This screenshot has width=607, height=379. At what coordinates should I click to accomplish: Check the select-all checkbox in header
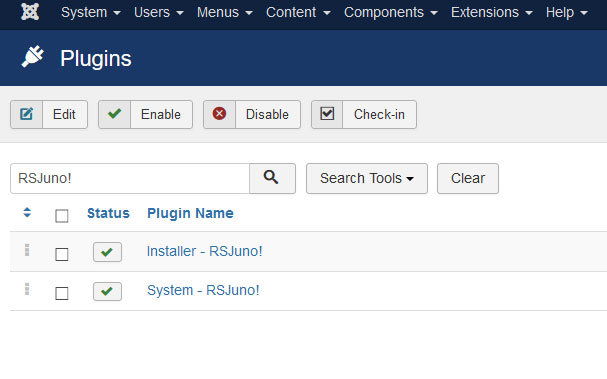coord(62,216)
